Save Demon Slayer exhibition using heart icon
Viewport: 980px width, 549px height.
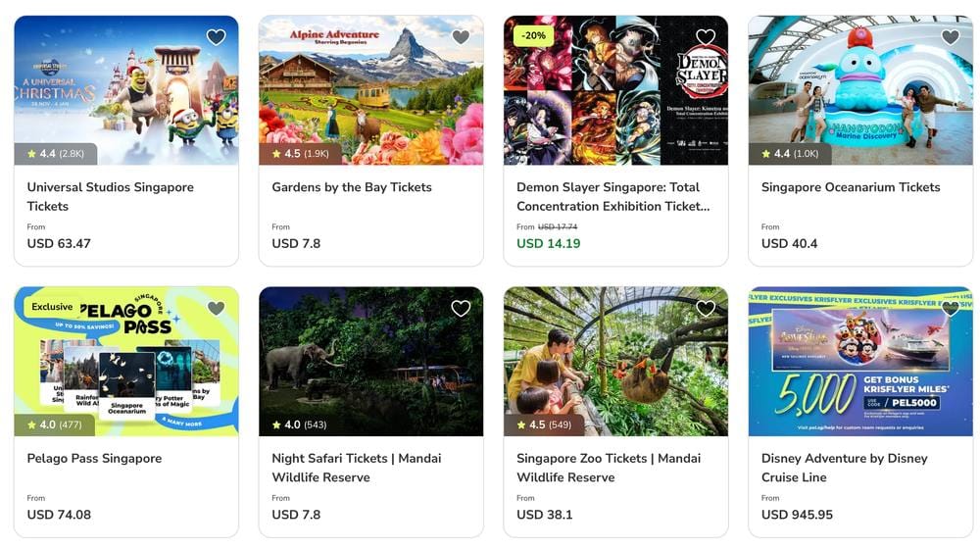coord(706,37)
